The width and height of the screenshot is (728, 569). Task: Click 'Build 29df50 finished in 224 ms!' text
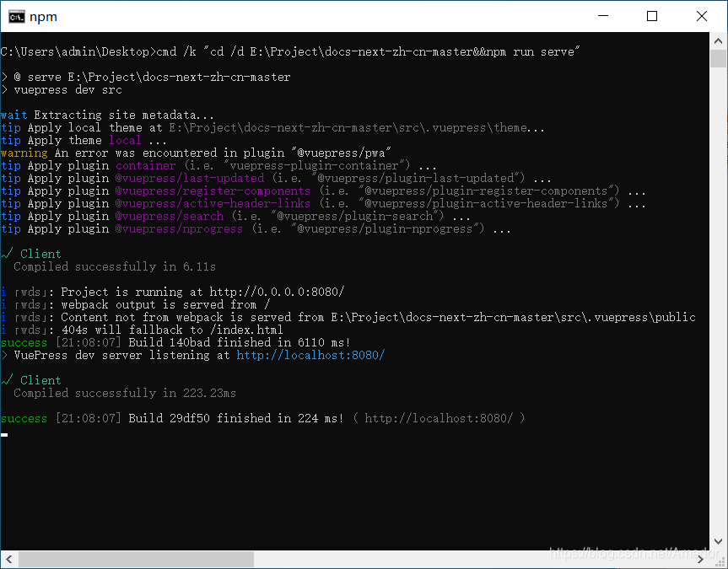point(236,418)
